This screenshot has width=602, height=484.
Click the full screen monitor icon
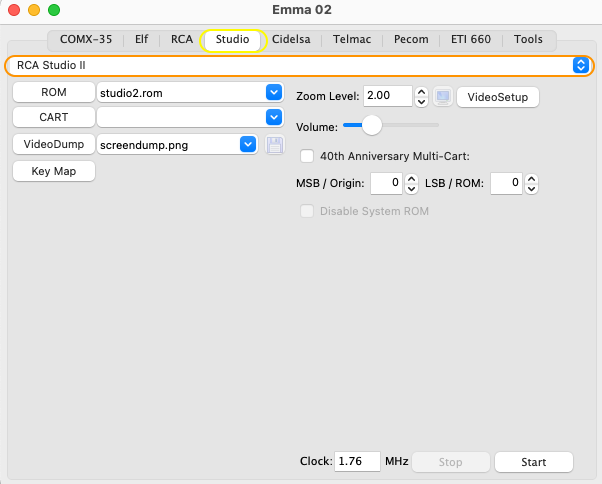coord(443,96)
